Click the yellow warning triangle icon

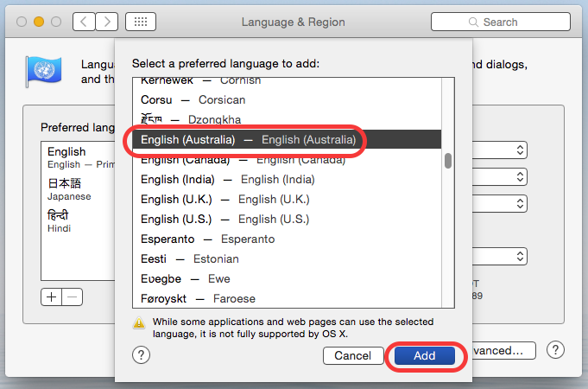pos(138,322)
